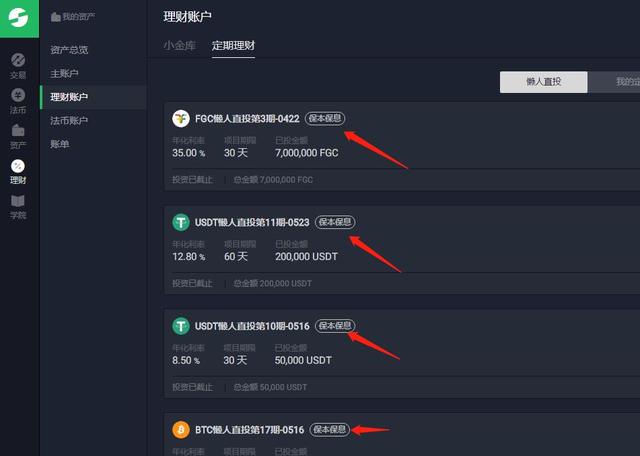The width and height of the screenshot is (640, 456).
Task: Click the USDT icon for 第10期-0516
Action: point(181,326)
